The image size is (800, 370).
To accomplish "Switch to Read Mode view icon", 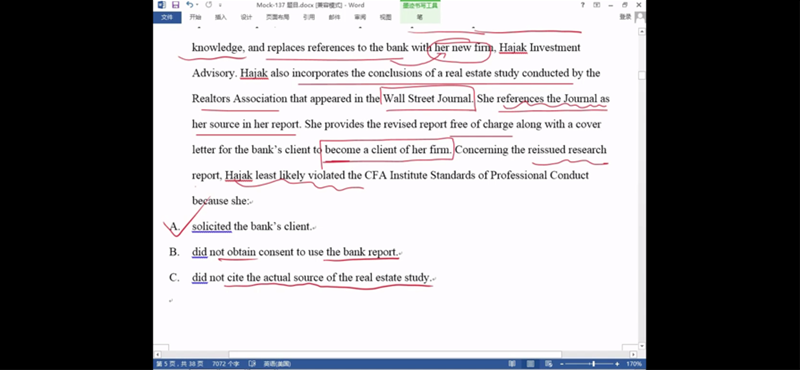I will click(512, 364).
